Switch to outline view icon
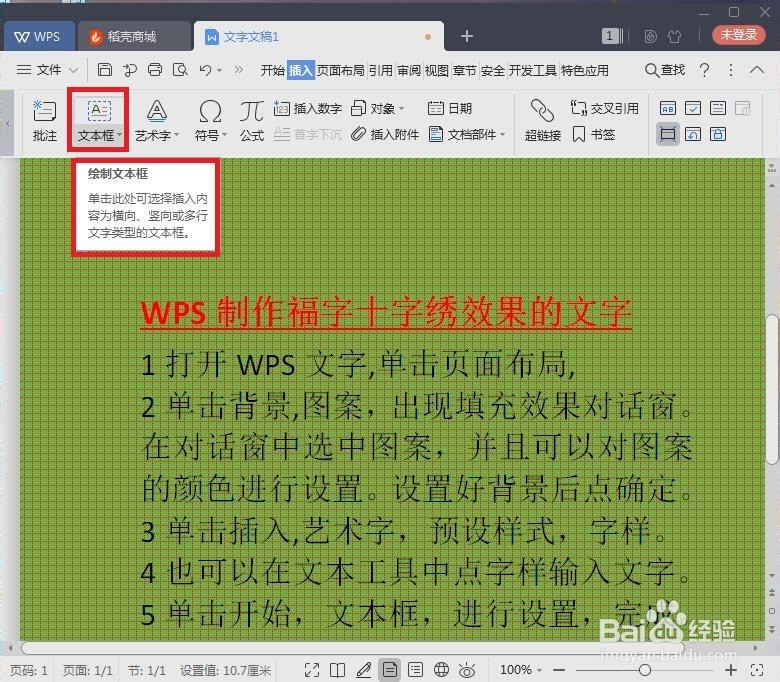Image resolution: width=780 pixels, height=682 pixels. [x=415, y=670]
